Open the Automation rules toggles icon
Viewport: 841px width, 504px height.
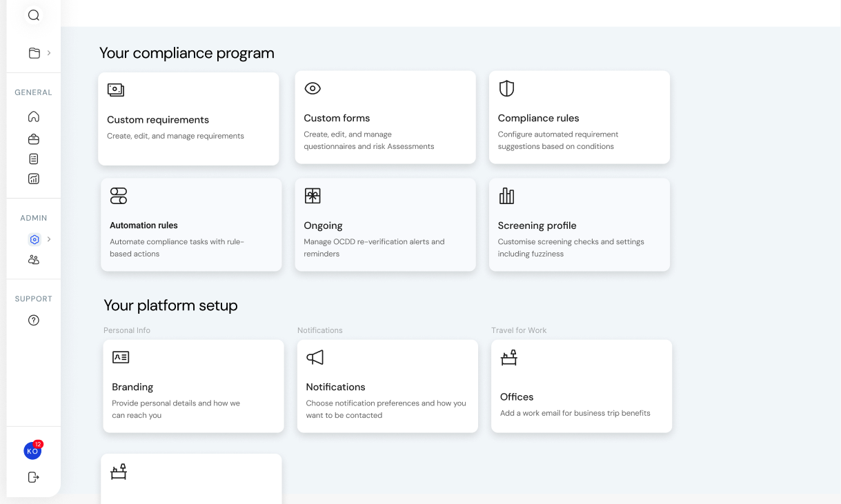coord(118,196)
